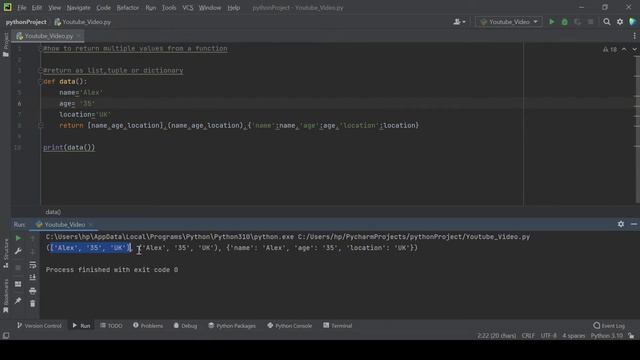Open the Youtube_Video run configuration dropdown

(x=509, y=22)
